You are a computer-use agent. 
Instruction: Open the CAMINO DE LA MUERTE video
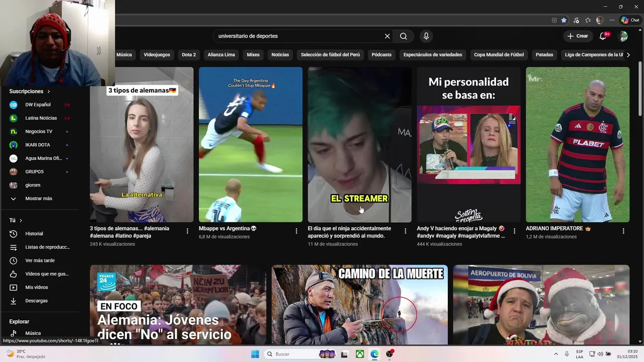pyautogui.click(x=360, y=305)
